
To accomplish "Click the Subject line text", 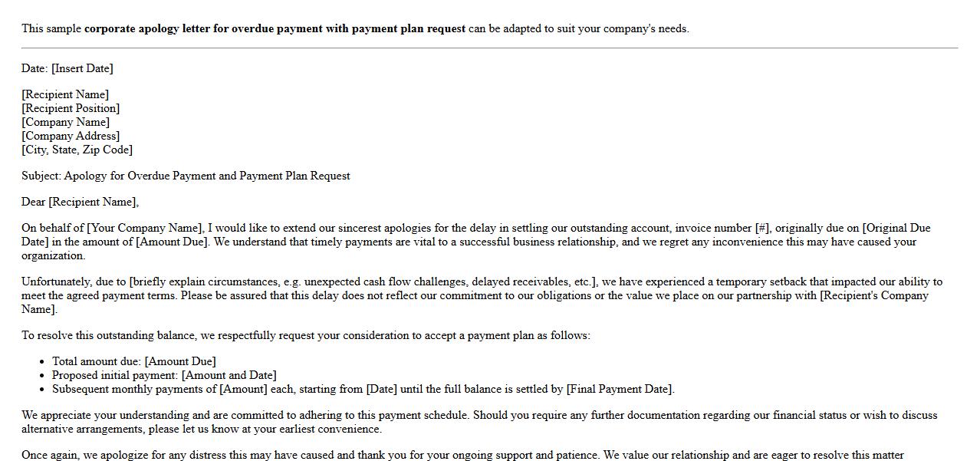I will point(186,176).
